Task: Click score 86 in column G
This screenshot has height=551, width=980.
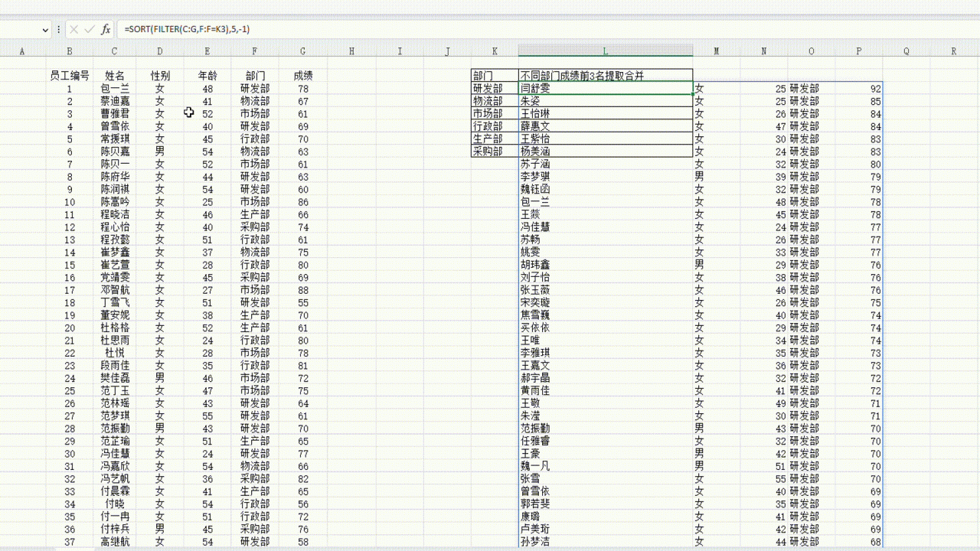Action: coord(303,202)
